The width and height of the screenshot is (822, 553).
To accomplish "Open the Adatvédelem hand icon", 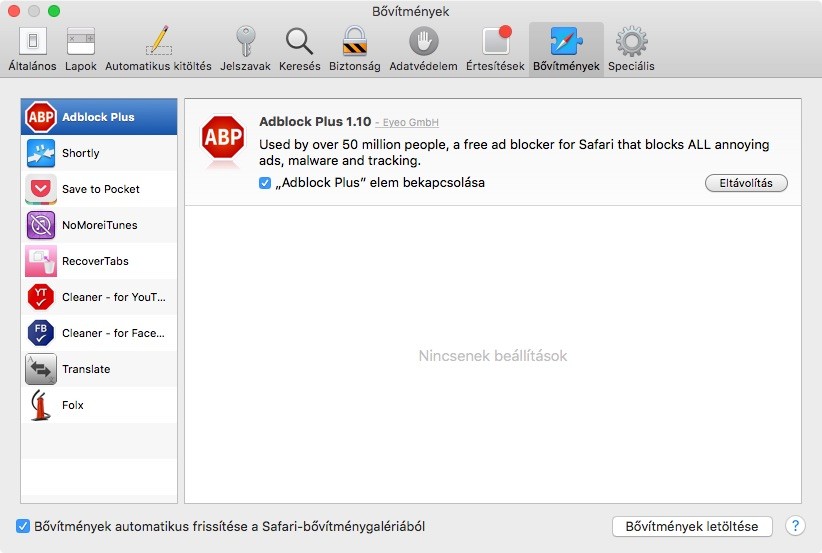I will pyautogui.click(x=424, y=41).
